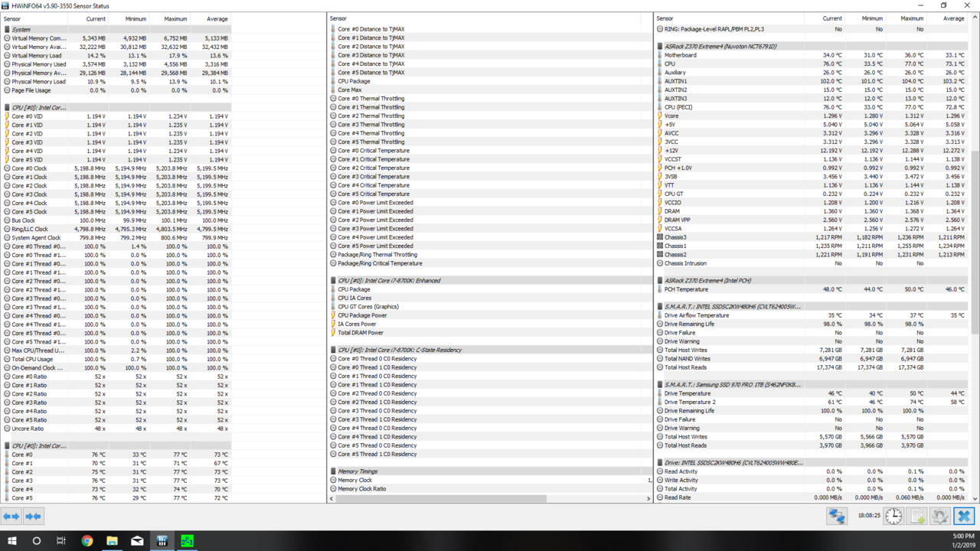Open the network remote monitoring icon
This screenshot has width=980, height=551.
click(837, 517)
